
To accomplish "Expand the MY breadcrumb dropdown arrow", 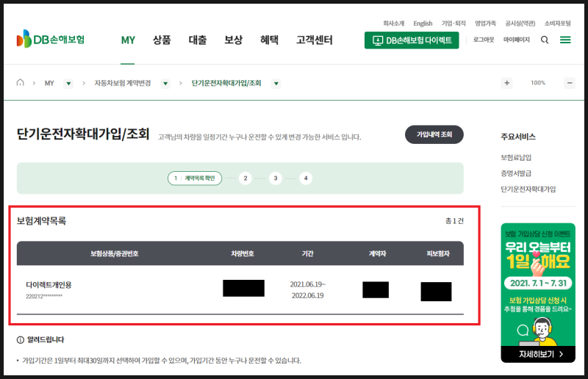I will pyautogui.click(x=68, y=83).
